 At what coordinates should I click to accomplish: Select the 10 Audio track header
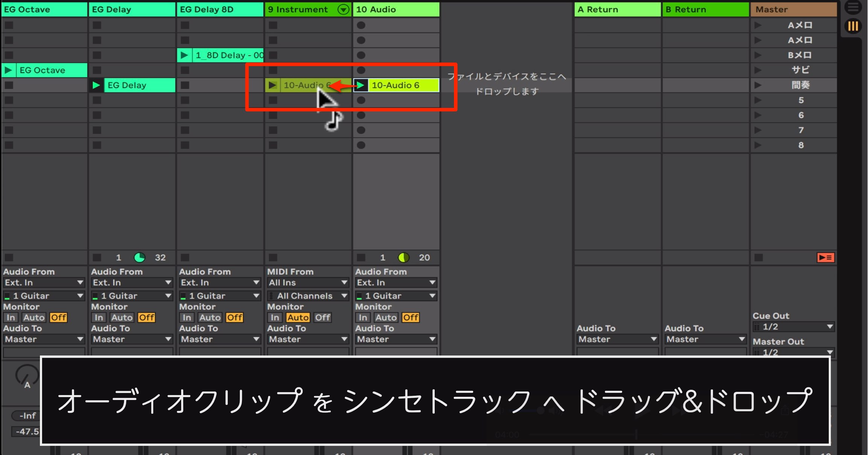tap(396, 9)
